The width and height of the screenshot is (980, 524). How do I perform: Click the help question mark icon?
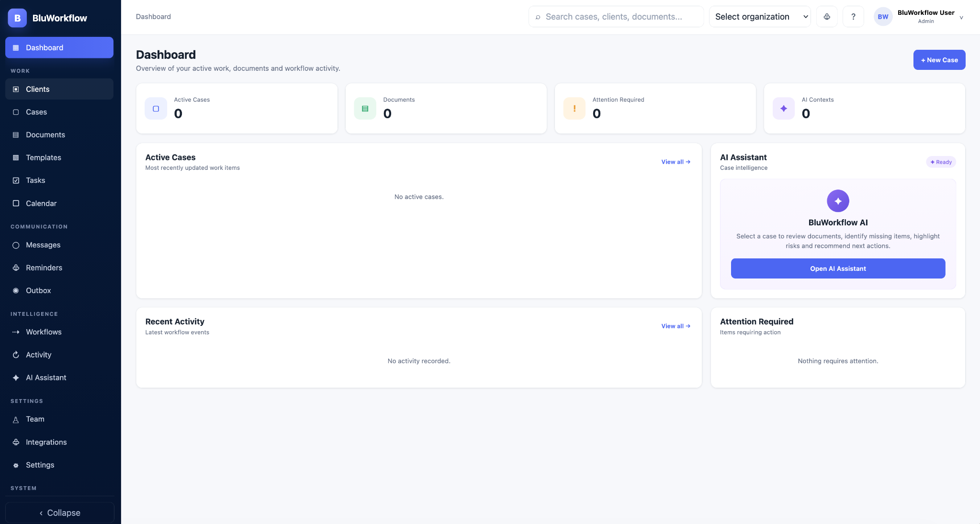point(853,17)
